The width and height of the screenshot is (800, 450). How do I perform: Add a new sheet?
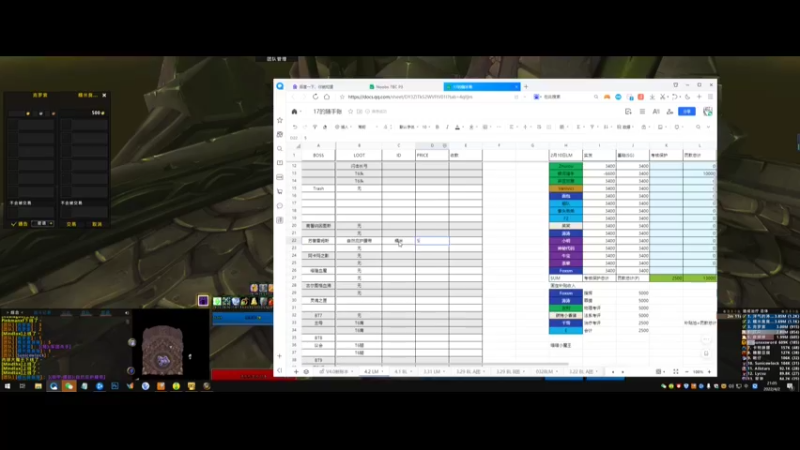point(296,371)
